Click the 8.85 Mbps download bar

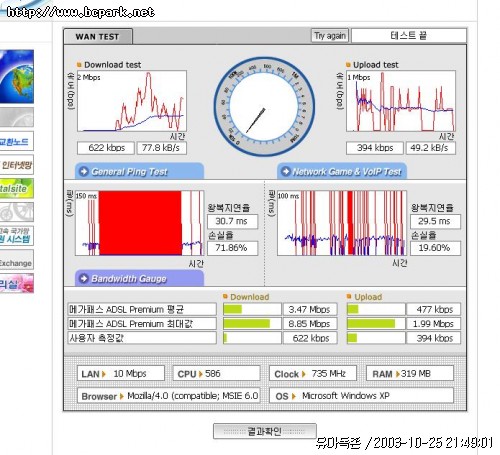252,324
